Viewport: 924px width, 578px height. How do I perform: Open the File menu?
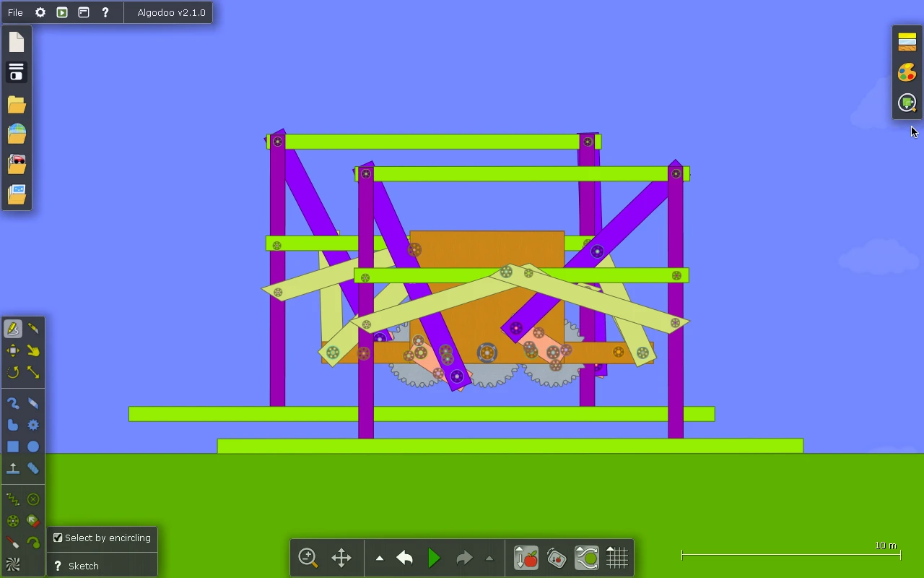[x=15, y=12]
